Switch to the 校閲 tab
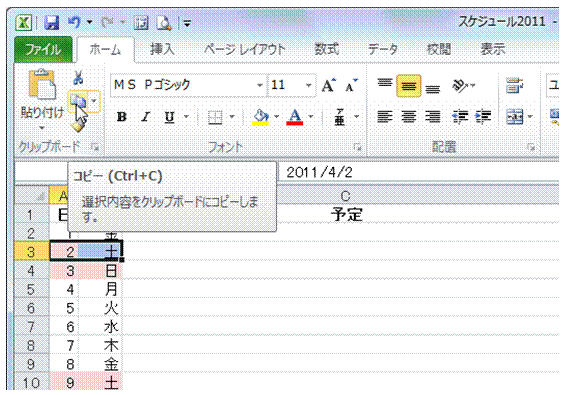 coord(439,50)
